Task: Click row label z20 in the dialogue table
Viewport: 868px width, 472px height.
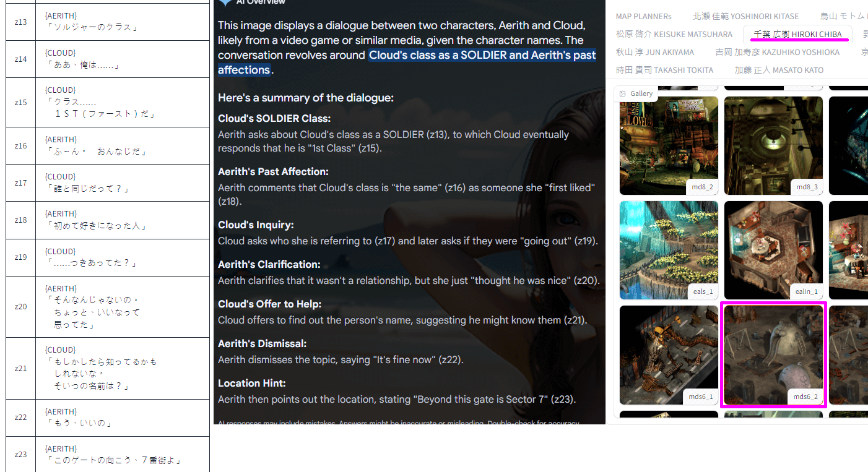Action: [x=20, y=306]
